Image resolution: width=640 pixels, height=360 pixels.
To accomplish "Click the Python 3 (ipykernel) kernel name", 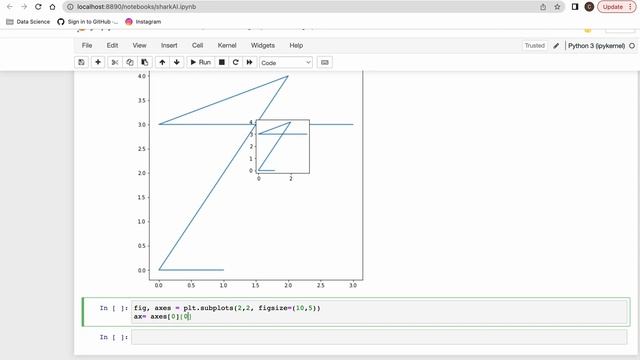I will (596, 46).
